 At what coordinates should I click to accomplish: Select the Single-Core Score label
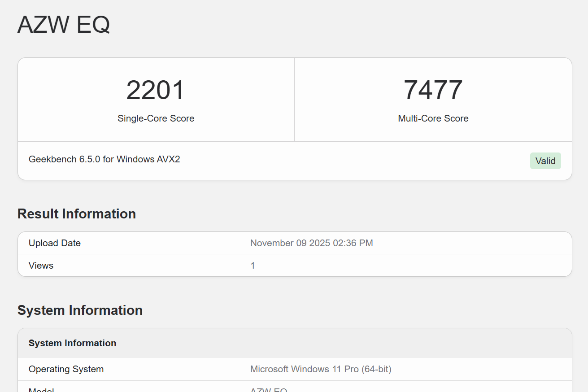(156, 118)
